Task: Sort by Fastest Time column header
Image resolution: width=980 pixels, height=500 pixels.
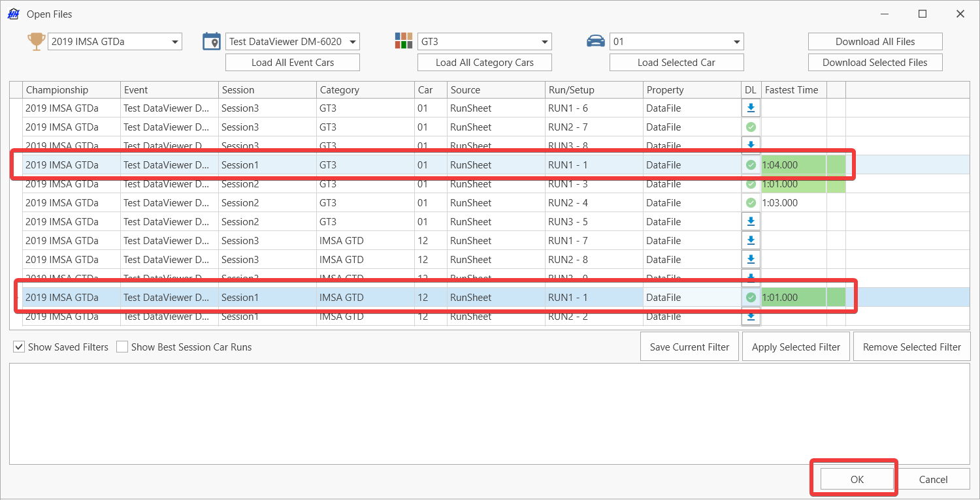Action: 793,90
